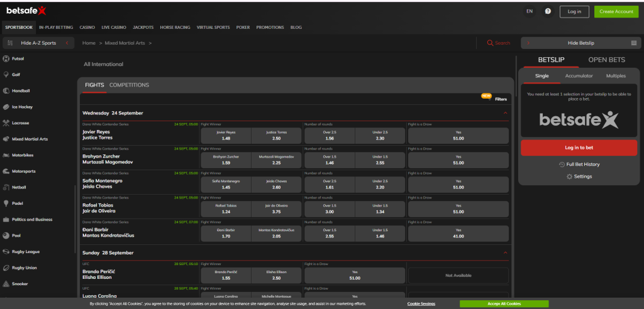Click the Padel sport icon
Image resolution: width=644 pixels, height=309 pixels.
click(x=6, y=203)
